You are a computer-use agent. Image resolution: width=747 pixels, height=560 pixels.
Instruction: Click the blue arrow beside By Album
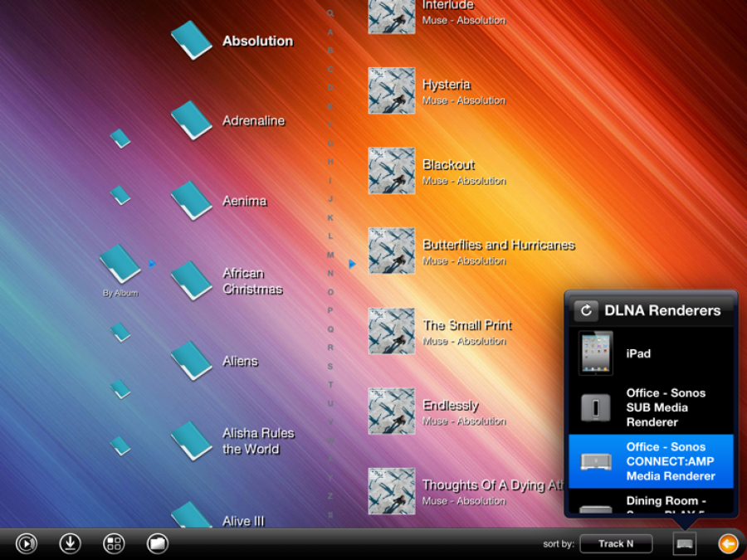152,264
